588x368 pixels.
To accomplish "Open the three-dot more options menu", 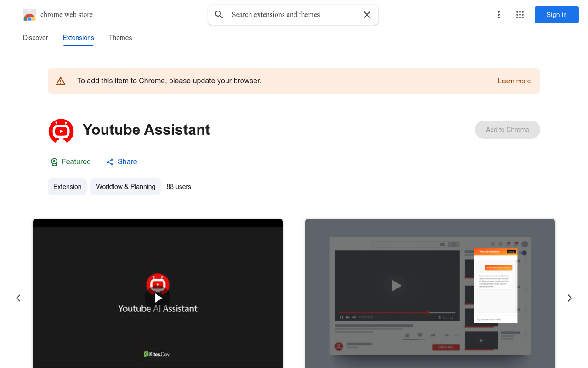I will click(x=499, y=15).
